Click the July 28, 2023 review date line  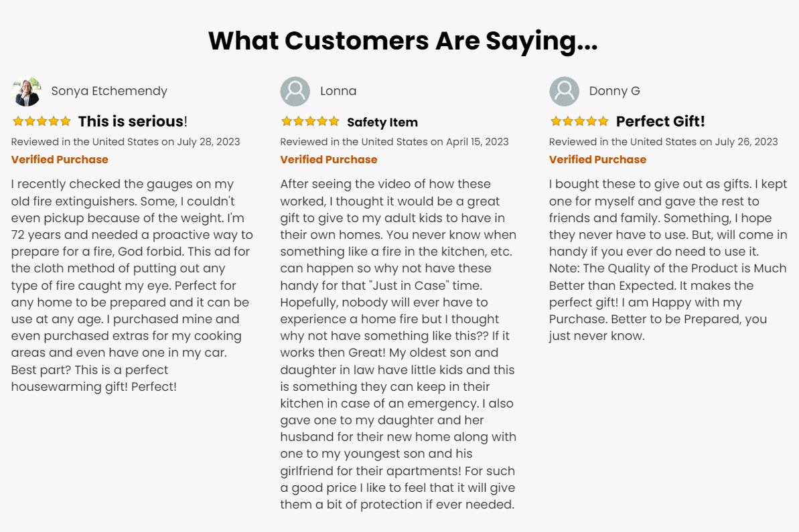click(125, 142)
